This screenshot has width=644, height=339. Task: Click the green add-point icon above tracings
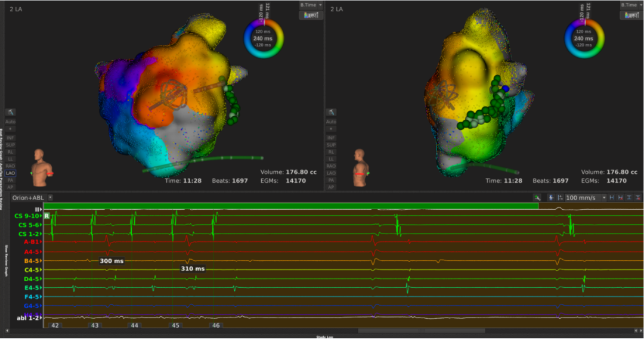coord(537,197)
